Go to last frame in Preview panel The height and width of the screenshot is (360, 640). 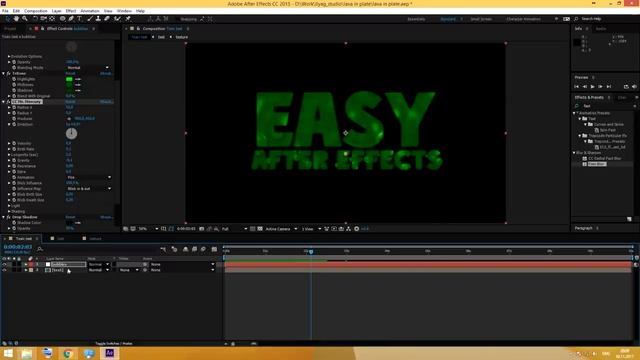pos(609,87)
